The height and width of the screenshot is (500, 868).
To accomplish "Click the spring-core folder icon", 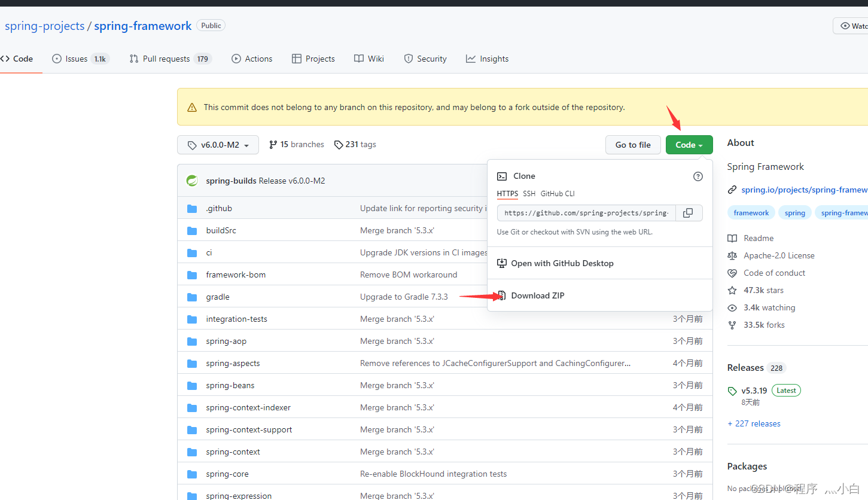I will [x=192, y=474].
